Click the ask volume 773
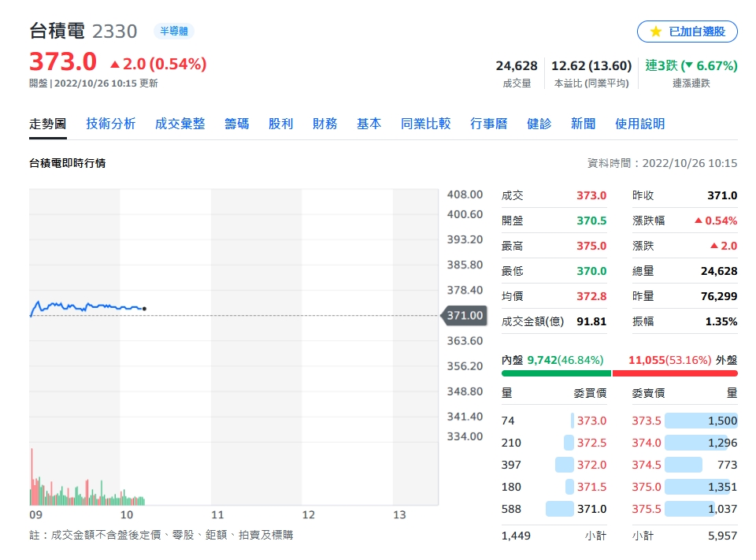 pyautogui.click(x=727, y=465)
